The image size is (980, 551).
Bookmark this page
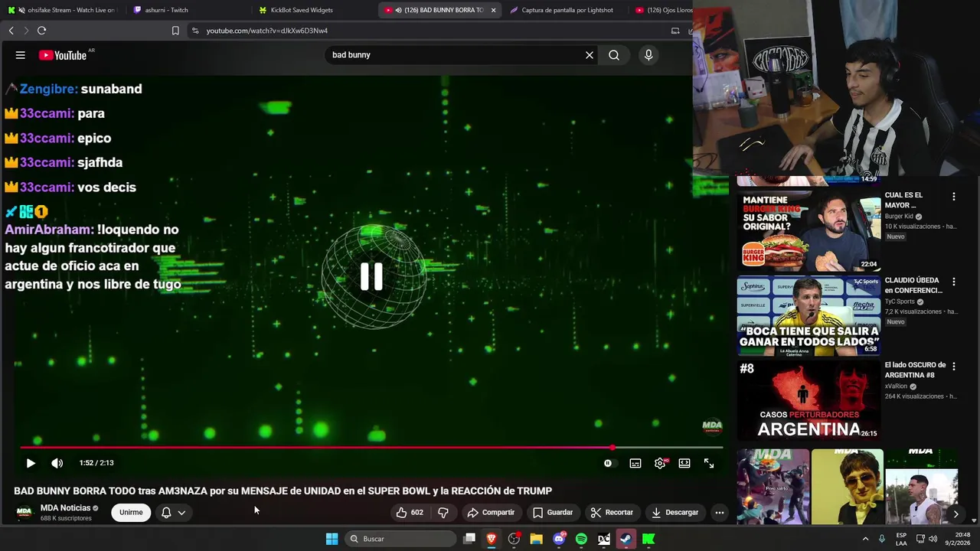[175, 31]
